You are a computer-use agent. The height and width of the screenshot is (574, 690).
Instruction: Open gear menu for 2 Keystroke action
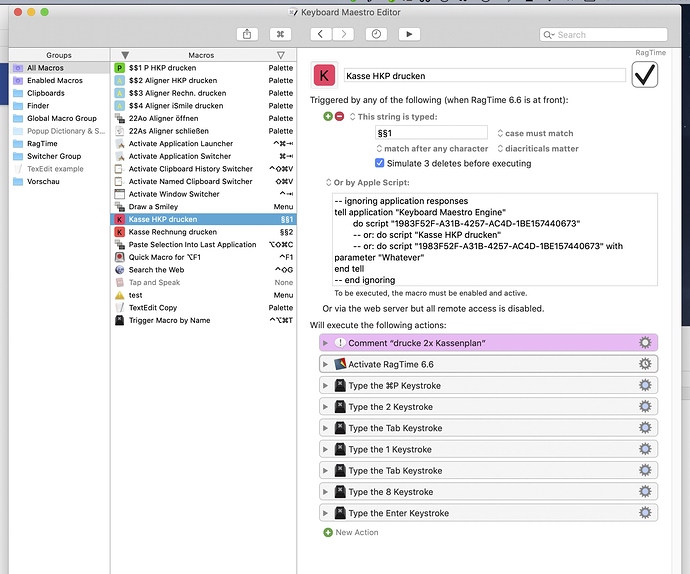click(645, 406)
